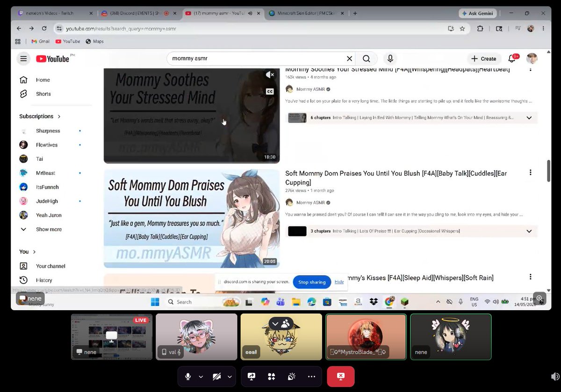
Task: Expand the 3 chapters section
Action: click(529, 231)
